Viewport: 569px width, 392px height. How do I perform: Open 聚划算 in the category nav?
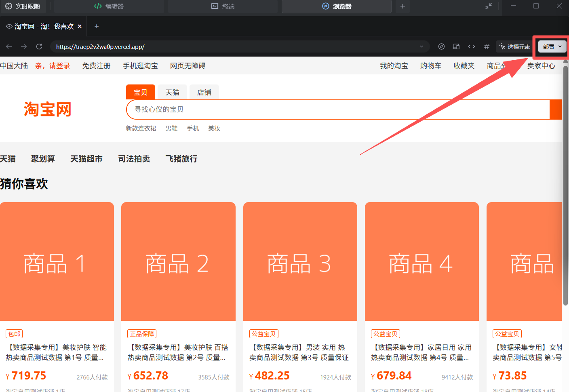click(43, 159)
